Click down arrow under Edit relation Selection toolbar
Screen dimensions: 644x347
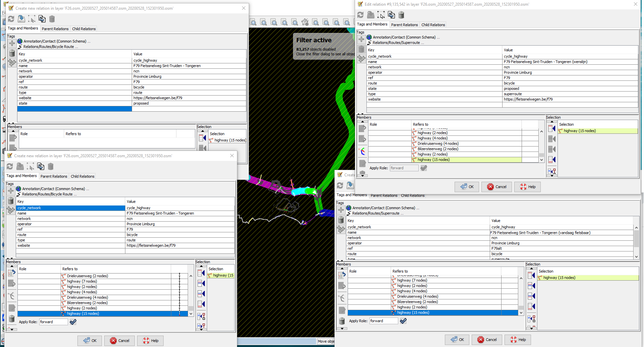(x=552, y=175)
